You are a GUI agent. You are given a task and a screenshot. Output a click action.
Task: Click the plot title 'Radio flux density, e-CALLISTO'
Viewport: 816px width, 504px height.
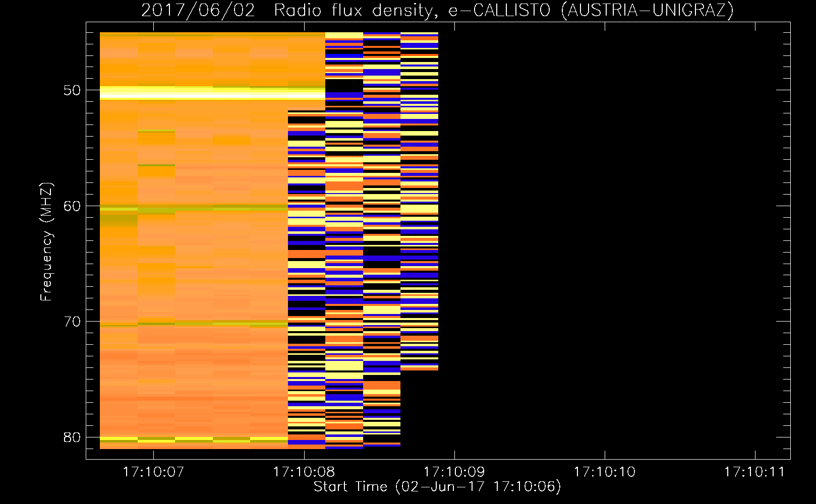[412, 11]
